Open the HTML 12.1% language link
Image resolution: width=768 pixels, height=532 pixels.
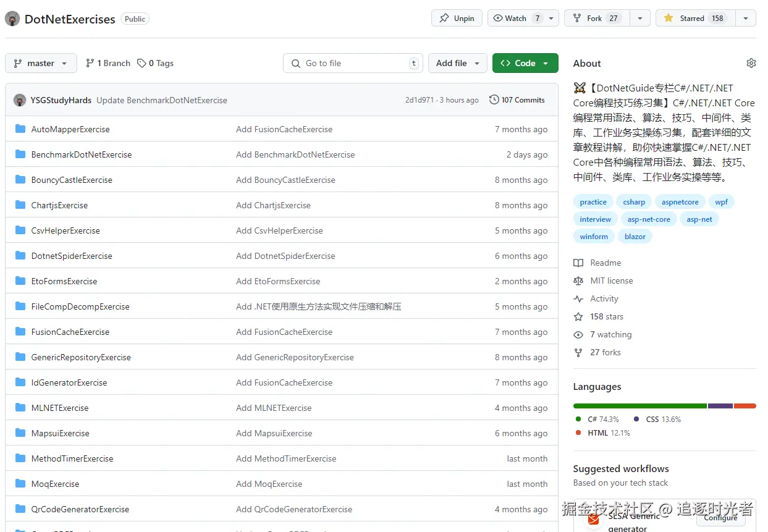(x=603, y=433)
